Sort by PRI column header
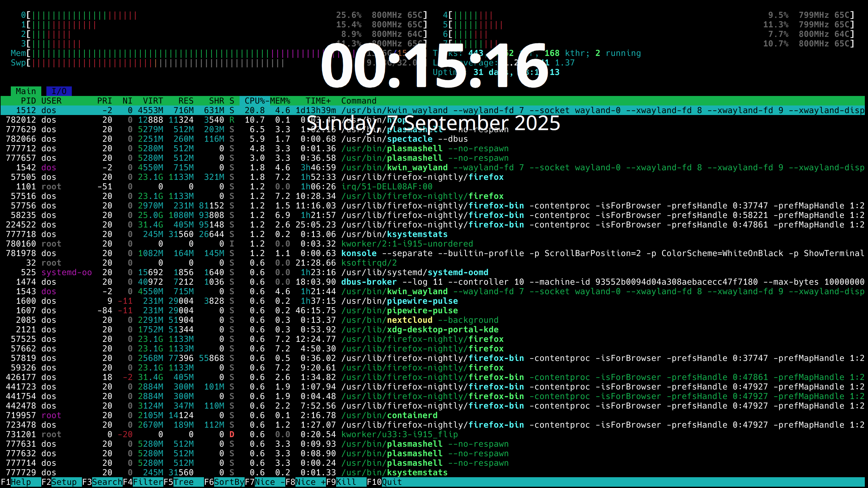Viewport: 868px width, 488px height. point(105,101)
